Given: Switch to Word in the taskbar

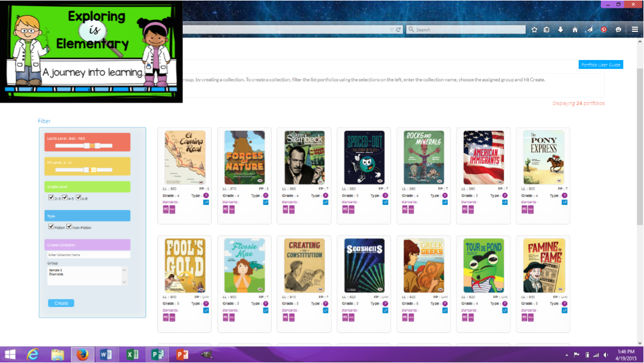Looking at the screenshot, I should [106, 355].
